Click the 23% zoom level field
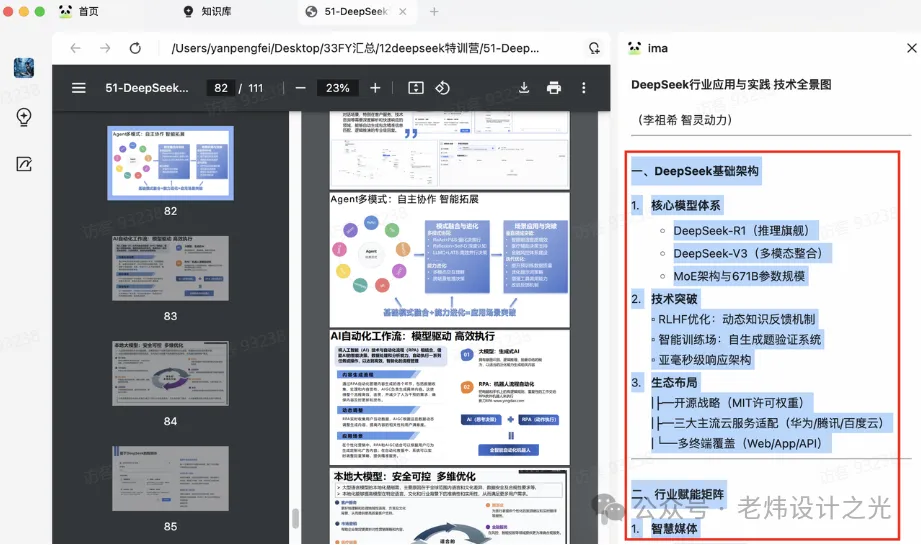Viewport: 921px width, 545px height. [x=338, y=88]
